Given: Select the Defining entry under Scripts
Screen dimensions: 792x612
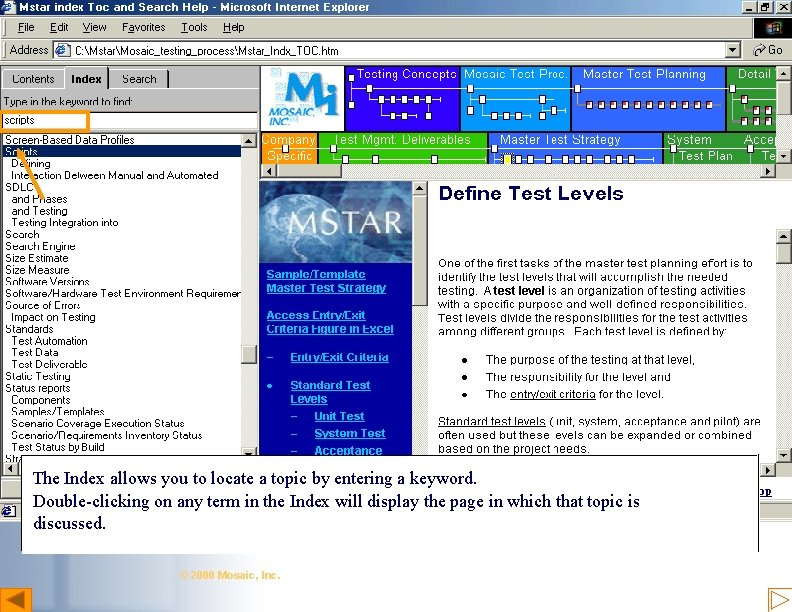Looking at the screenshot, I should coord(31,164).
